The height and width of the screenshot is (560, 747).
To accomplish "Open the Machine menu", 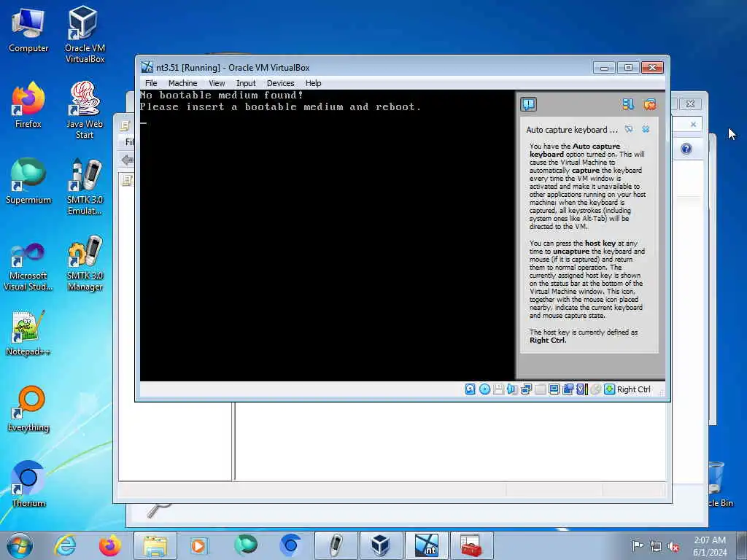I will pos(182,83).
